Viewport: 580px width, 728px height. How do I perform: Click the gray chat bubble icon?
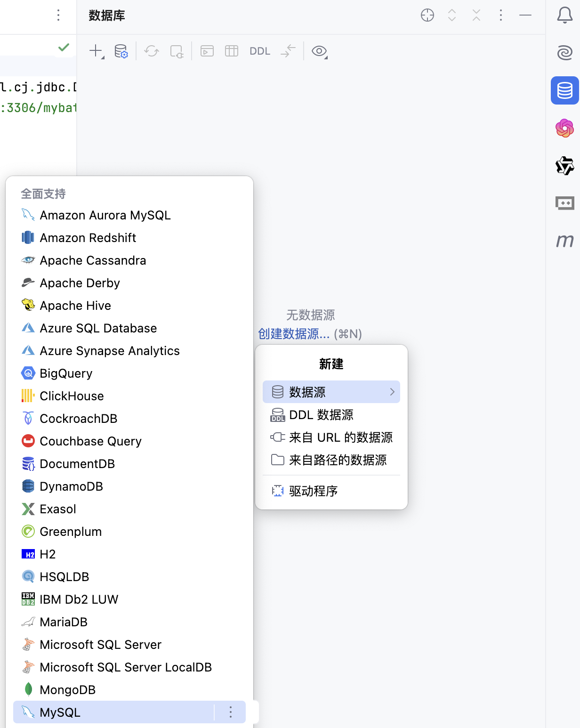(x=565, y=203)
